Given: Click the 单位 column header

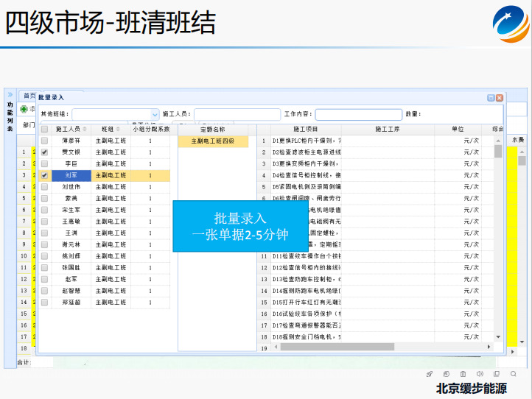Looking at the screenshot, I should point(458,129).
